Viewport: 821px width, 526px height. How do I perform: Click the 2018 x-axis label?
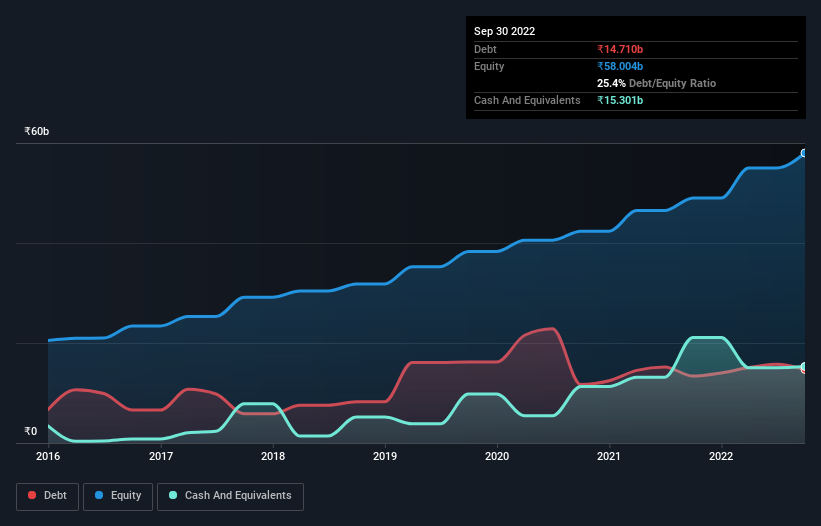tap(273, 456)
